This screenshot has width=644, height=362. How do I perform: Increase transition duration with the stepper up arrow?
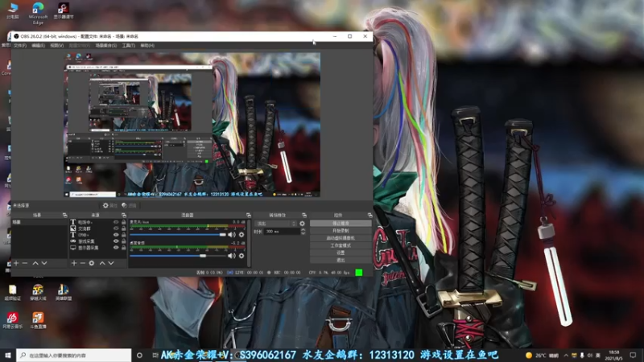coord(303,230)
